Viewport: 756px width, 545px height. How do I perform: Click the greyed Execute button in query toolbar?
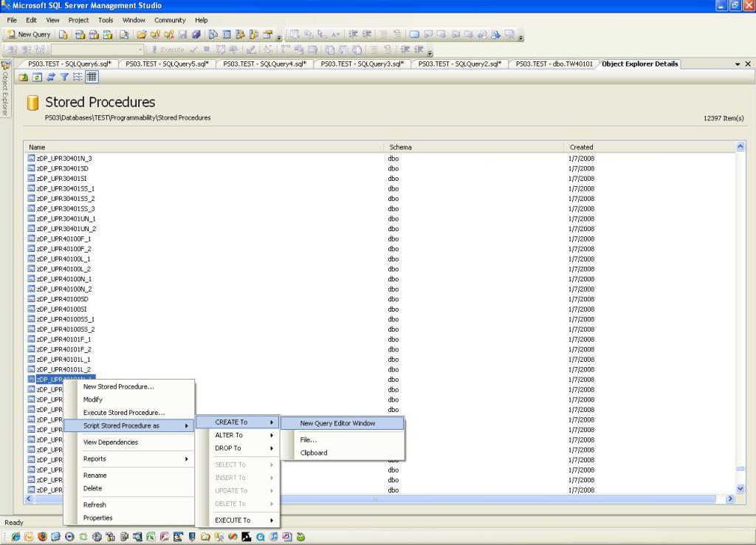click(x=168, y=49)
